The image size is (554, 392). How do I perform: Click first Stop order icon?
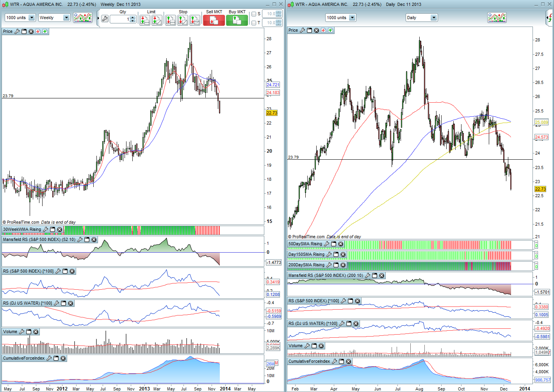tap(171, 20)
